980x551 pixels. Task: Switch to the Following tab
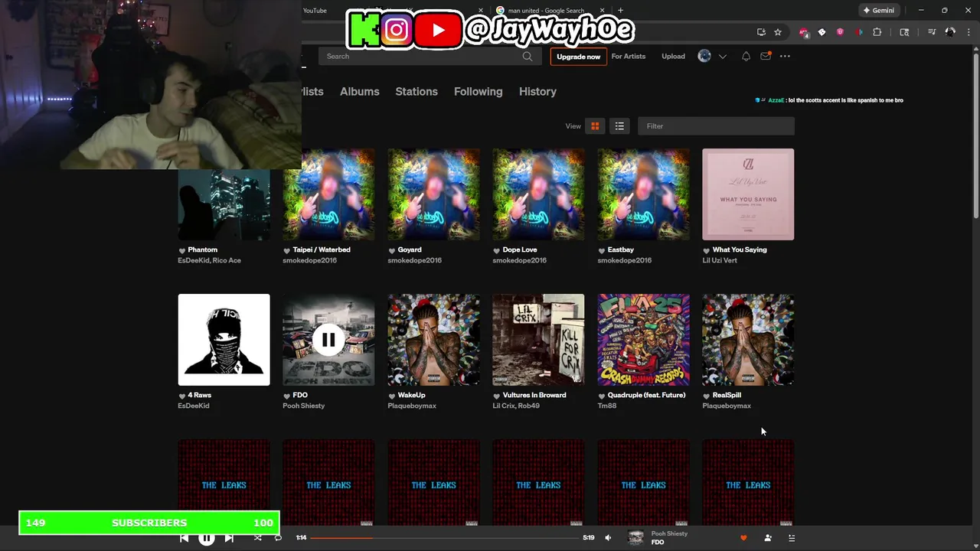pos(479,92)
